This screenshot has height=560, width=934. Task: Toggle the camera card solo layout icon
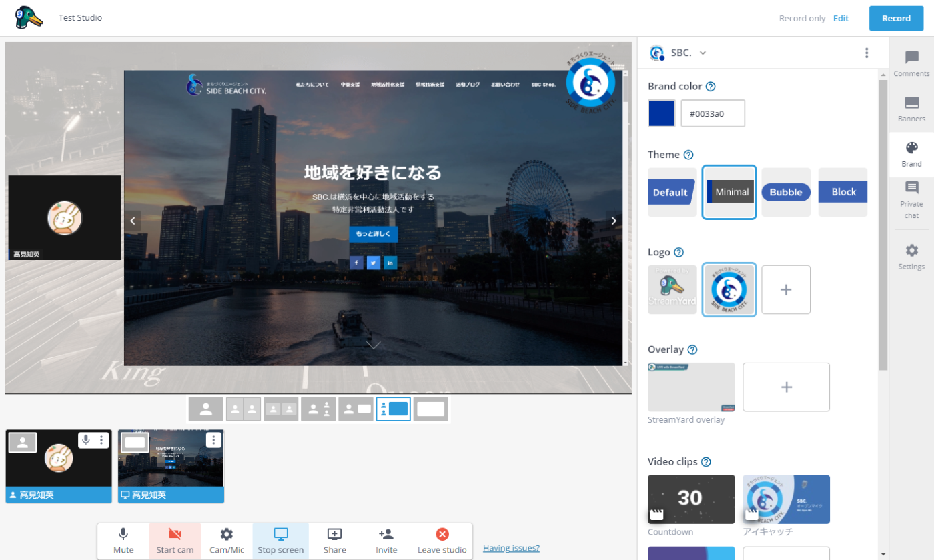(23, 443)
